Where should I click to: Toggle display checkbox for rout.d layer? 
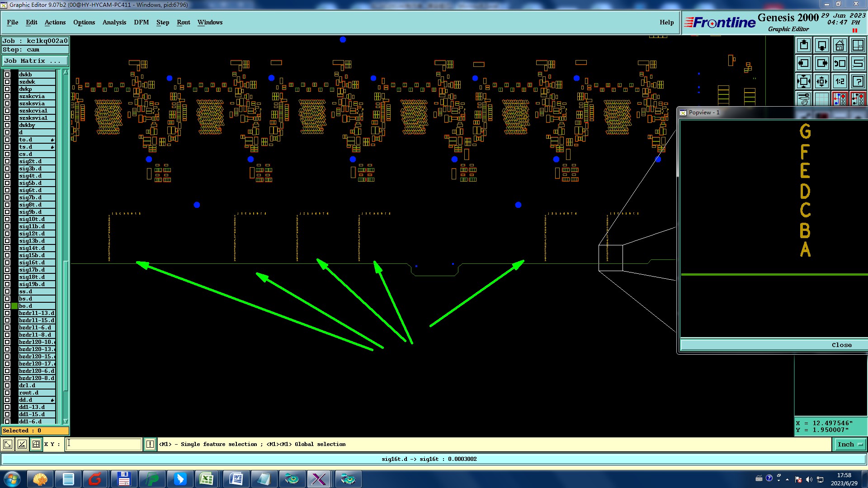point(7,393)
